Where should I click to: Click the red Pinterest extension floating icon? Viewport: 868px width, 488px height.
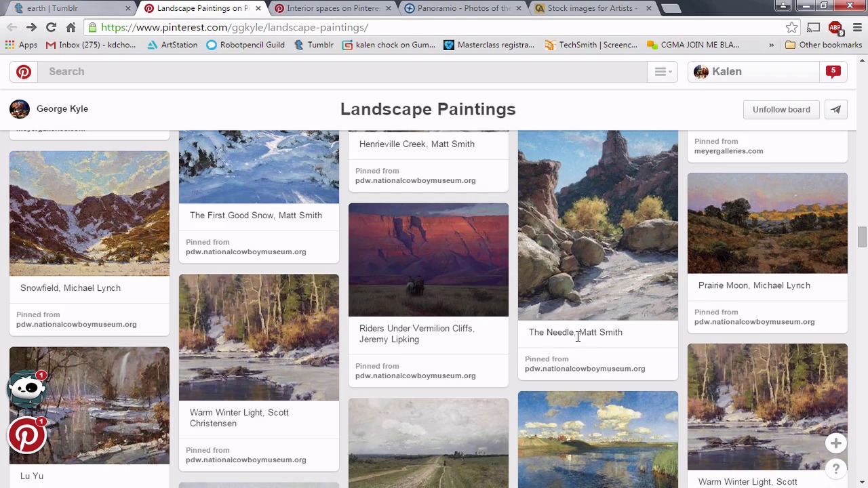click(27, 435)
